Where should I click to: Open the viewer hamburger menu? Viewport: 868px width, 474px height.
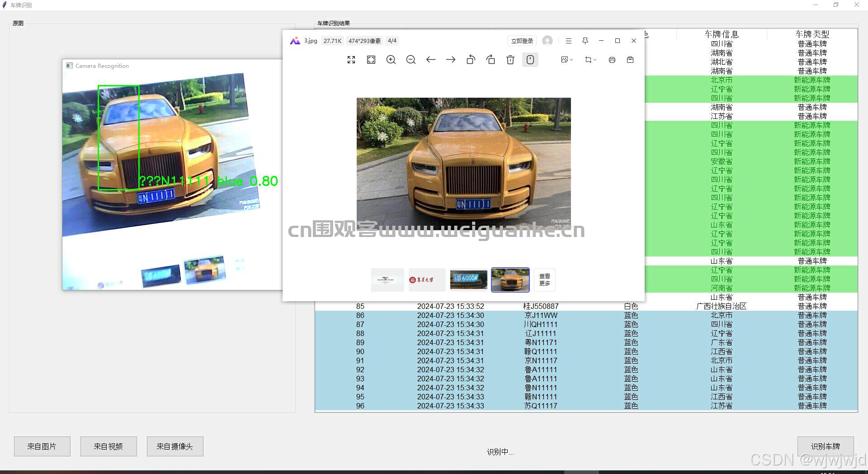pyautogui.click(x=569, y=41)
